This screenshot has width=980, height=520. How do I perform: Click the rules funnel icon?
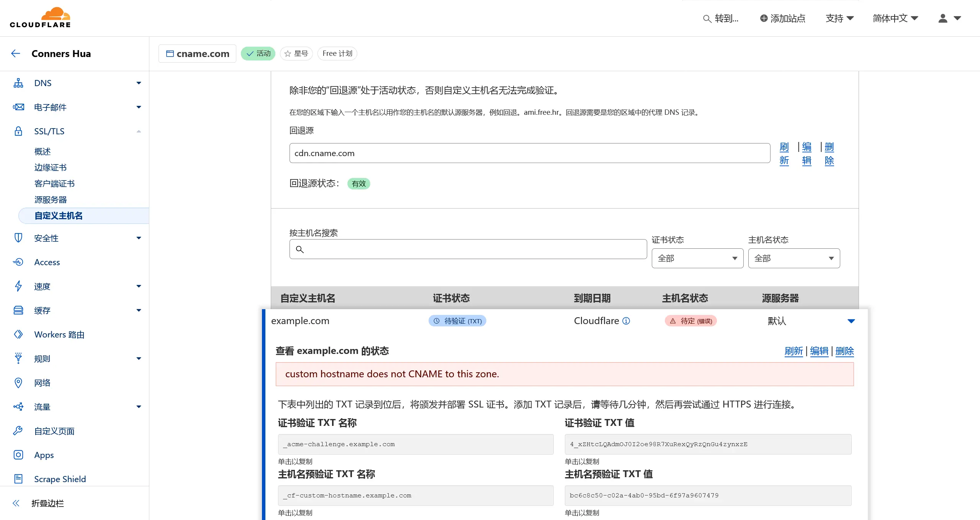point(18,359)
